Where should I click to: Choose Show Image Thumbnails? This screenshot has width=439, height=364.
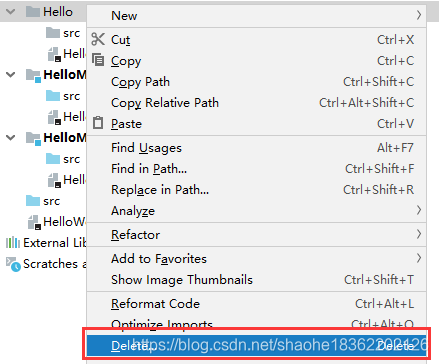coord(256,279)
